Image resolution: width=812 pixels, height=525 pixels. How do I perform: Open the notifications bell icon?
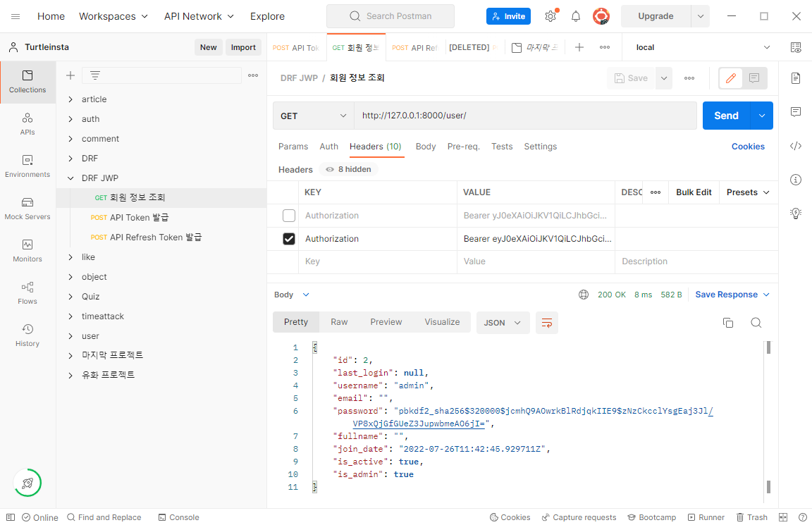click(x=575, y=17)
